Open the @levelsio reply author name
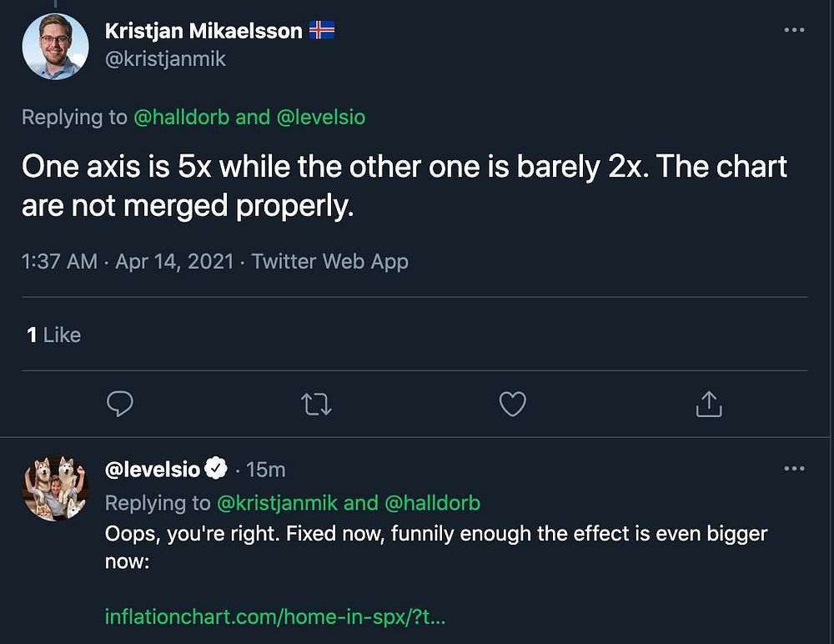834x644 pixels. coord(153,470)
